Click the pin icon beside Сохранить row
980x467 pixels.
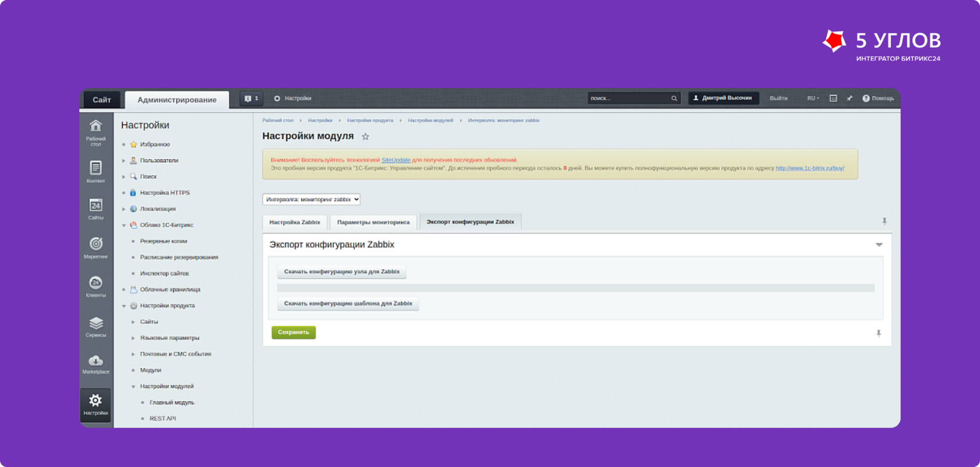878,333
